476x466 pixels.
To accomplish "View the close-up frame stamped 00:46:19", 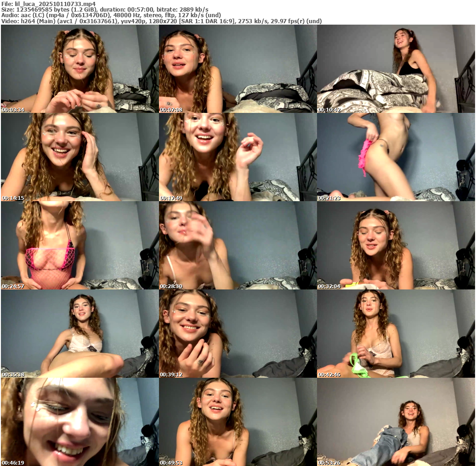I will pos(80,422).
